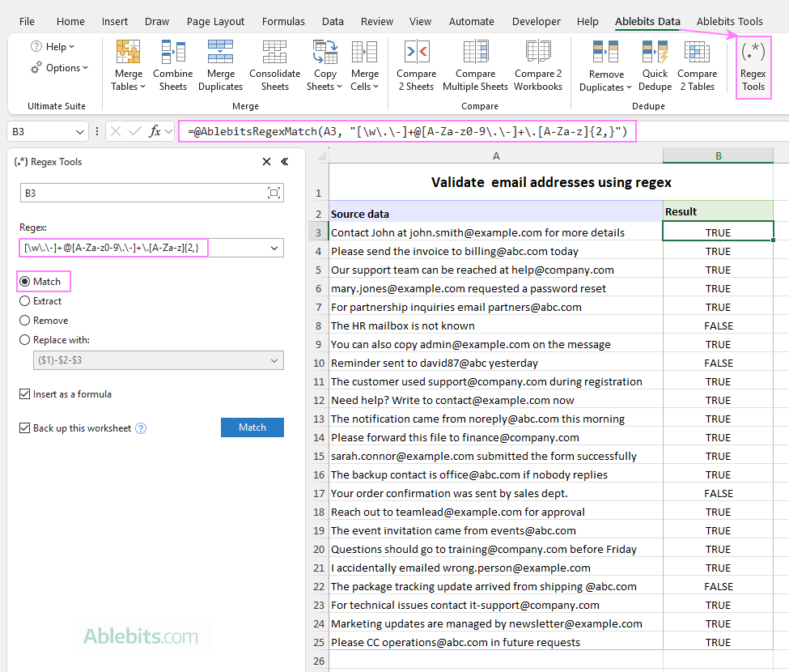The image size is (789, 672).
Task: Select the 'The HR mailbox is not known' cell
Action: tap(495, 325)
